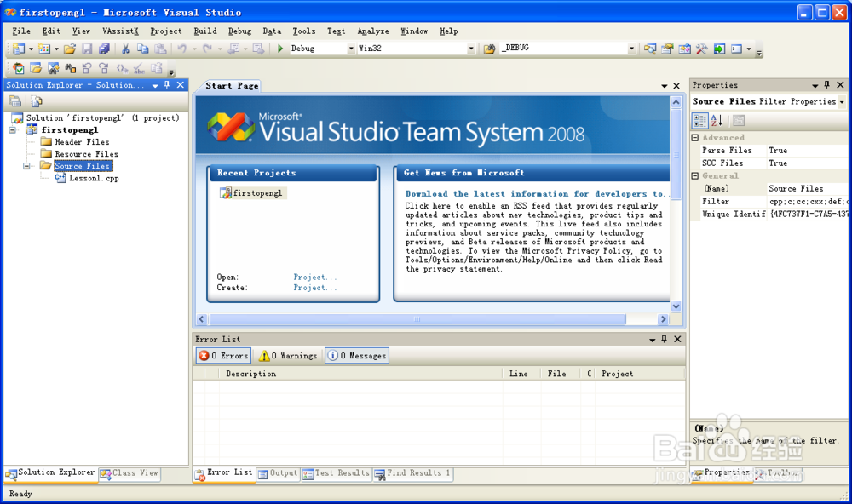The height and width of the screenshot is (504, 852).
Task: Click the Open File toolbar icon
Action: (x=70, y=49)
